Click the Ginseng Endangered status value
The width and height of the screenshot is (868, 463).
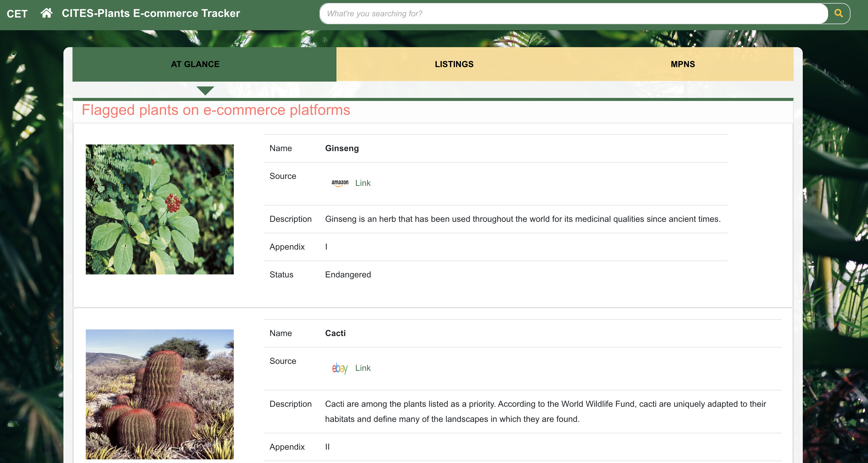tap(348, 274)
